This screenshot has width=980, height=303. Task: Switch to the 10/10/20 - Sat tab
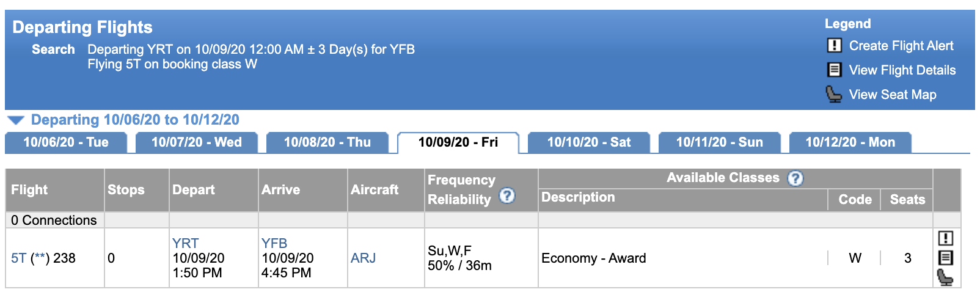point(589,142)
